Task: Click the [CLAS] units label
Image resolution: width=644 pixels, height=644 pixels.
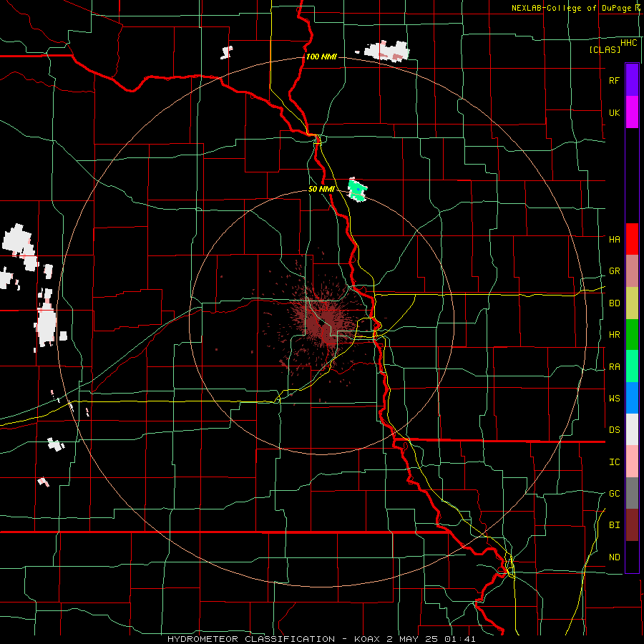Action: [x=605, y=49]
